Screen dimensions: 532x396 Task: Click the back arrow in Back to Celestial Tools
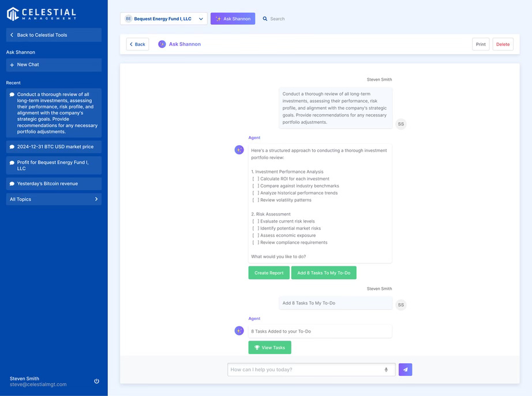pos(12,35)
